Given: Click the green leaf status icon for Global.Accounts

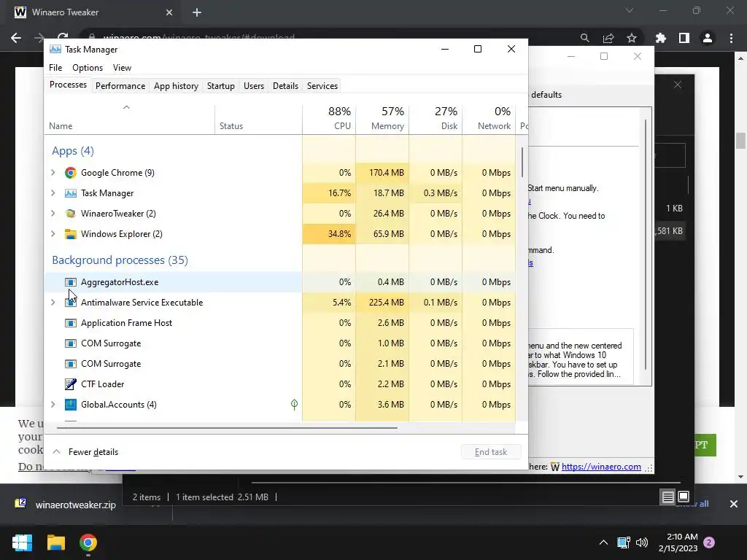Looking at the screenshot, I should (x=295, y=405).
